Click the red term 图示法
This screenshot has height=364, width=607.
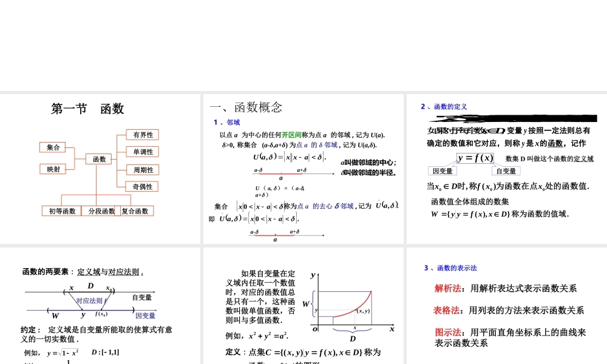448,332
